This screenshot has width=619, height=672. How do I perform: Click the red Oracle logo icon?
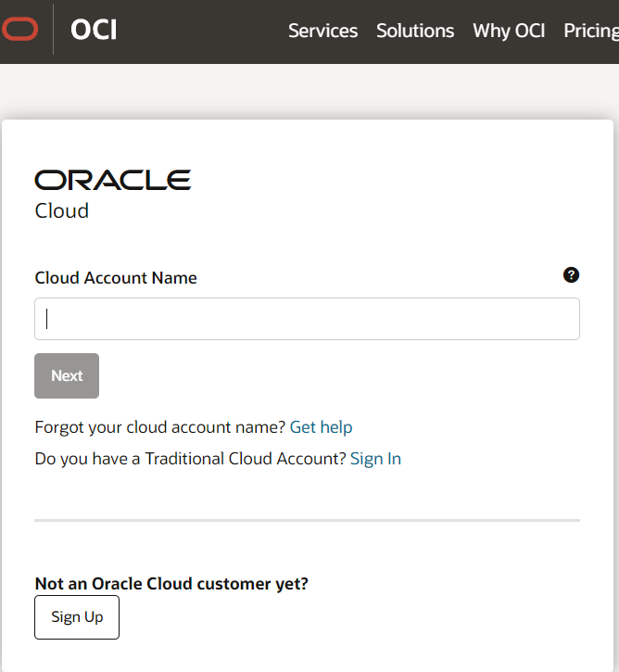pos(19,29)
